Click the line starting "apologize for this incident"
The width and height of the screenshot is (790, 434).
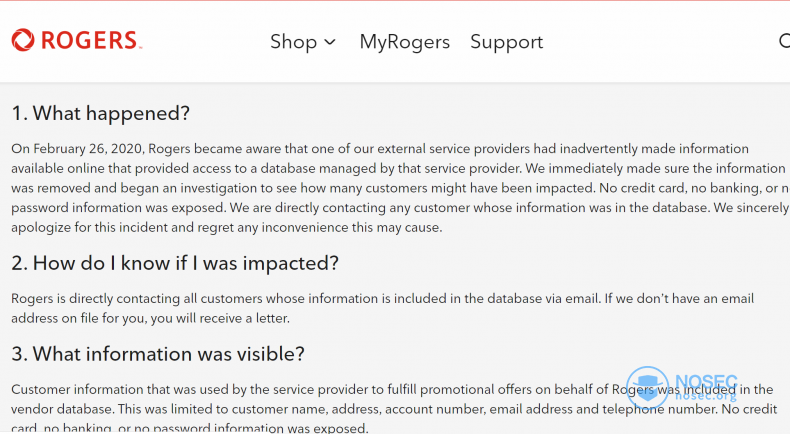pyautogui.click(x=226, y=228)
